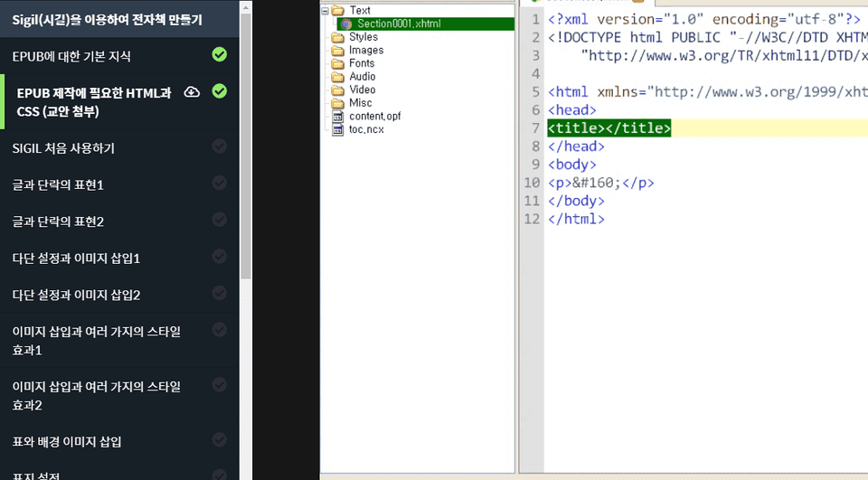Click the content.opf file icon
Viewport: 868px width, 480px height.
point(337,117)
